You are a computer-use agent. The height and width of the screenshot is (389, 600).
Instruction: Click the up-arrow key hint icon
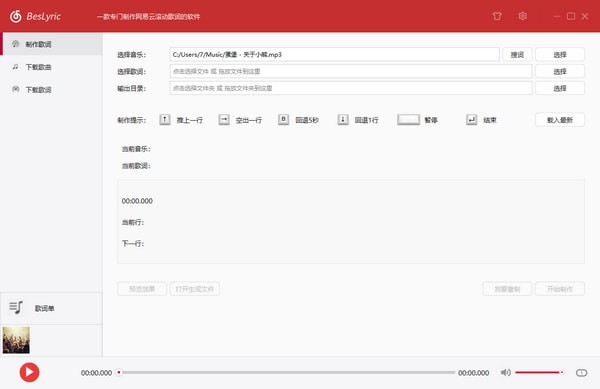click(165, 120)
